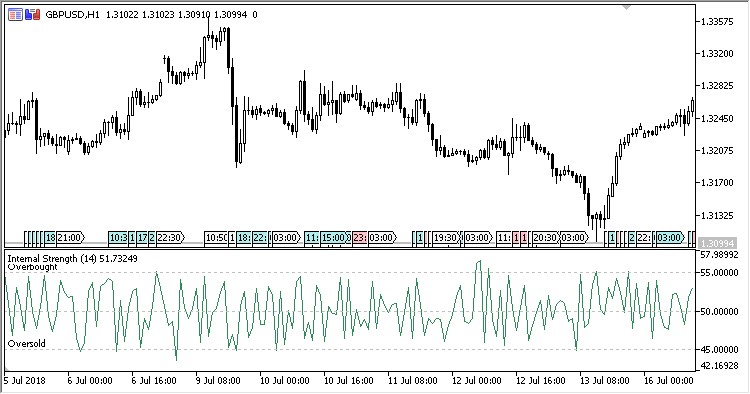
Task: Click the 42.16928 indicator scale minimum
Action: 719,366
